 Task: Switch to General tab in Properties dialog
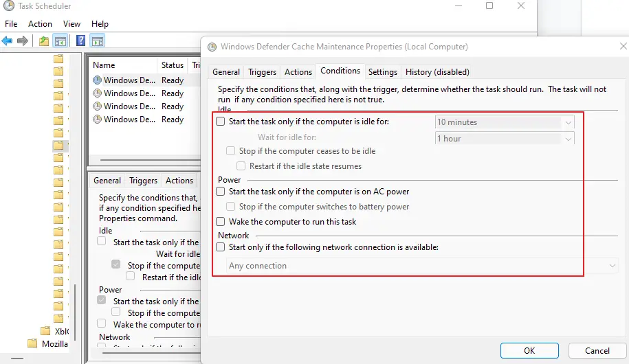(226, 71)
